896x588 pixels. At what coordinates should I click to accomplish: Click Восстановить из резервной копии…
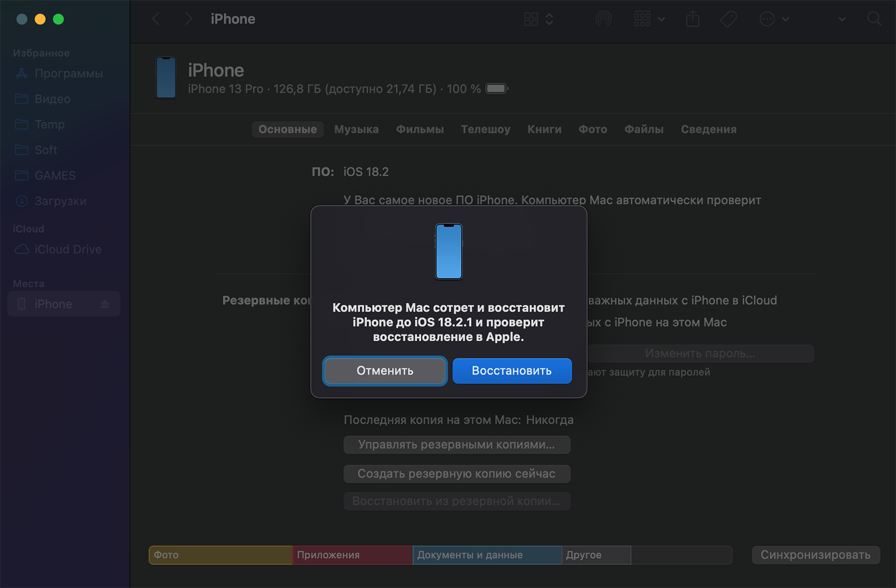457,501
